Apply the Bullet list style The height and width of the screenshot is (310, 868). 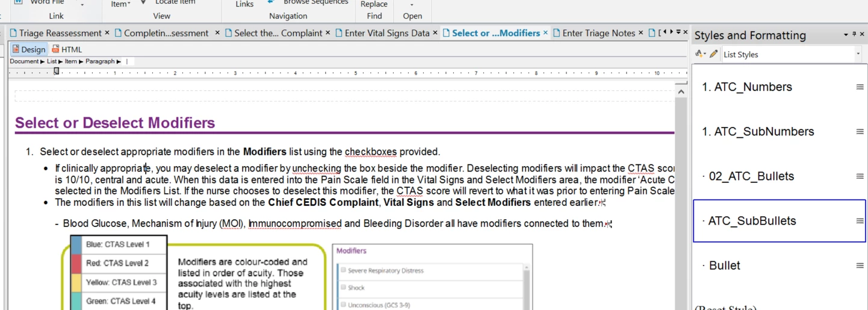[x=780, y=265]
